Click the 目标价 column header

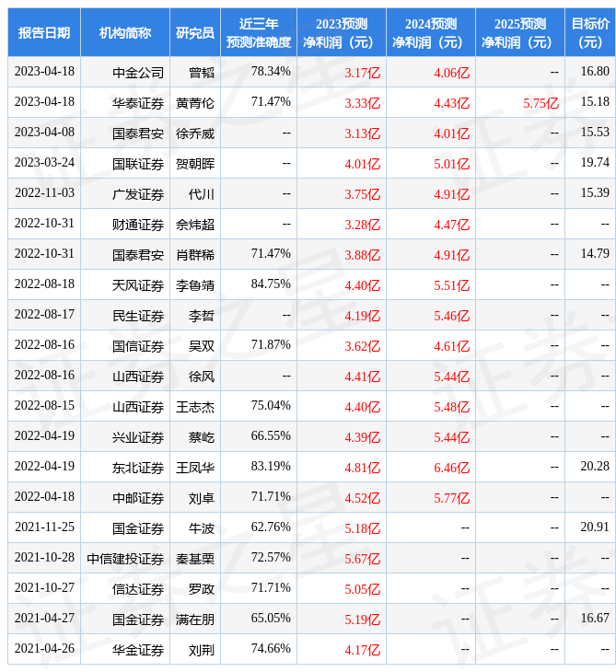coord(590,32)
